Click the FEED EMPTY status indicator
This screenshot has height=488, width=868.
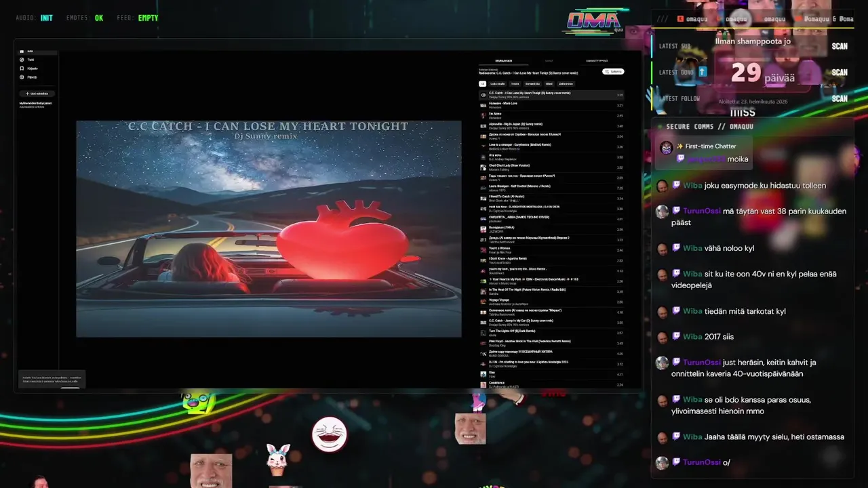(x=137, y=18)
